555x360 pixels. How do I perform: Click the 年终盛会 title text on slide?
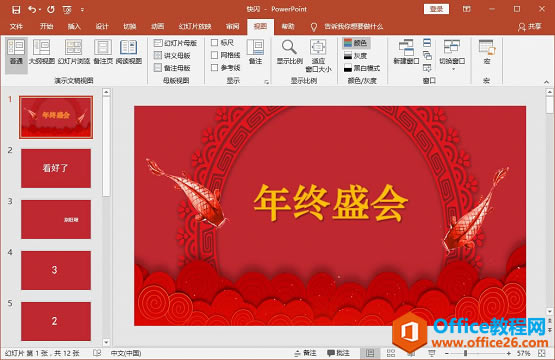click(331, 203)
